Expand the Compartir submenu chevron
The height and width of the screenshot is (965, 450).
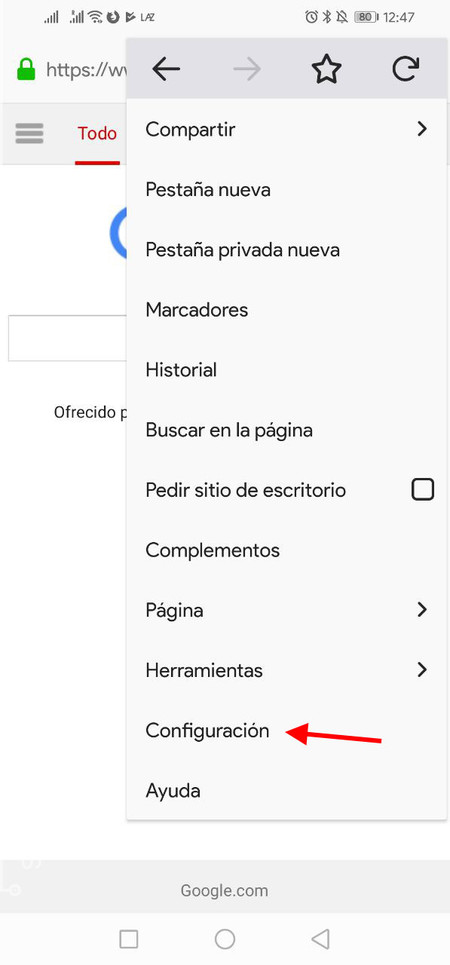[x=422, y=129]
